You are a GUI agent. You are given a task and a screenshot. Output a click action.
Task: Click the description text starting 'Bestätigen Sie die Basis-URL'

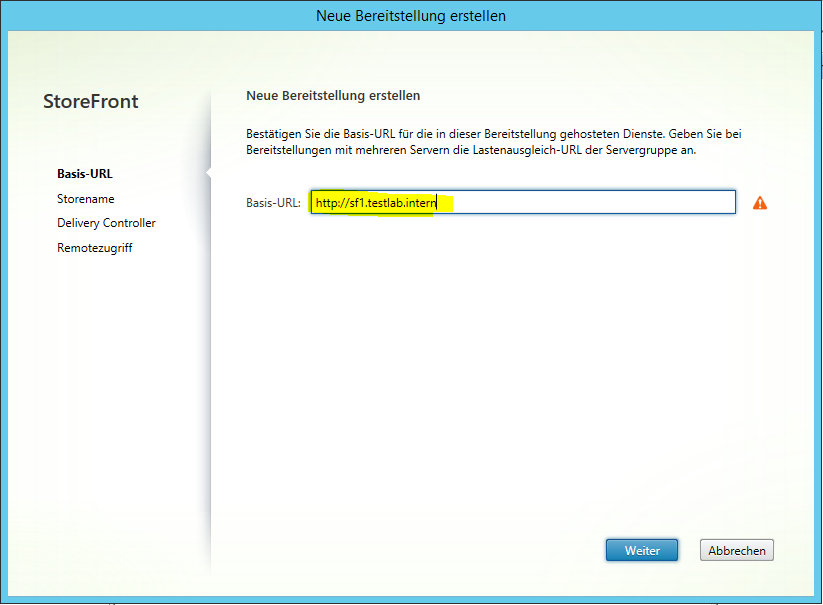click(x=493, y=142)
